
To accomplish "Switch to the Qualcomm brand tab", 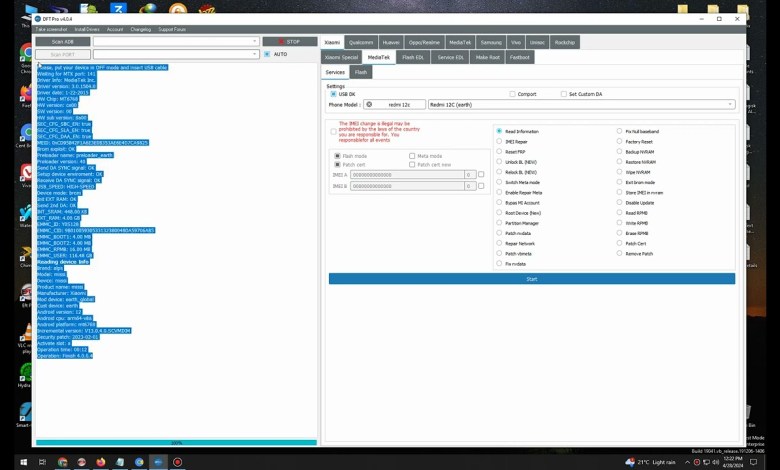I will (361, 42).
